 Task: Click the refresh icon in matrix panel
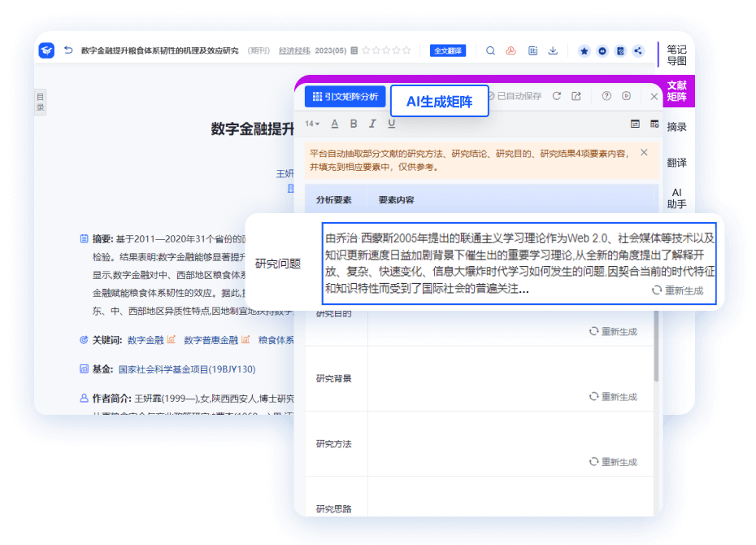tap(555, 95)
